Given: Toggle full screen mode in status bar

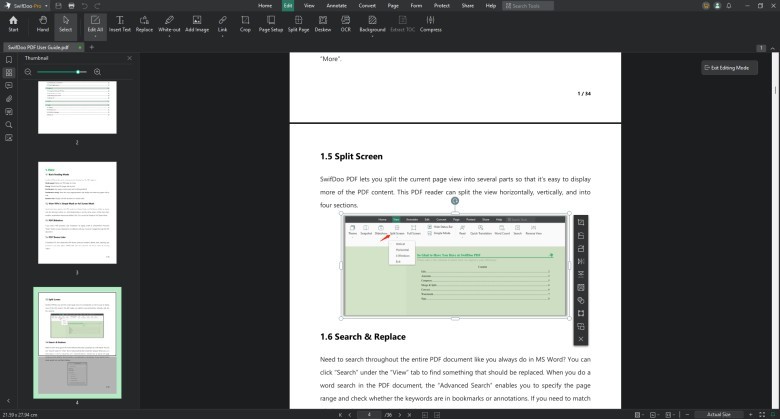Looking at the screenshot, I should (762, 415).
